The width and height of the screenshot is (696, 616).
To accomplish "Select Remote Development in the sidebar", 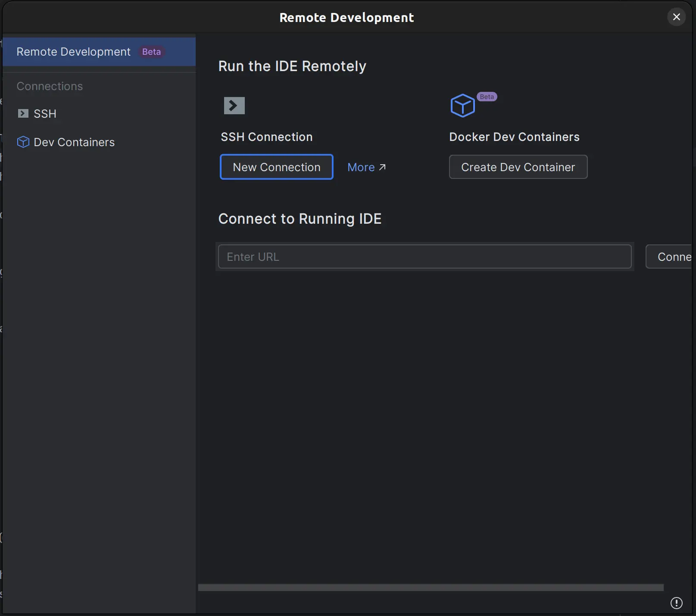I will pos(73,52).
